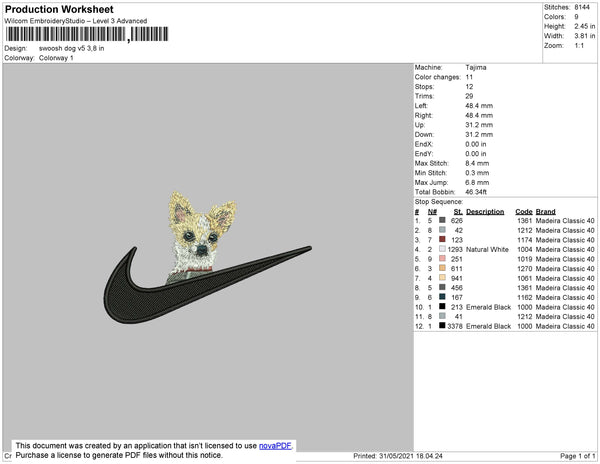The height and width of the screenshot is (464, 600).
Task: Click the stitch count 3378 in row 12
Action: [455, 326]
